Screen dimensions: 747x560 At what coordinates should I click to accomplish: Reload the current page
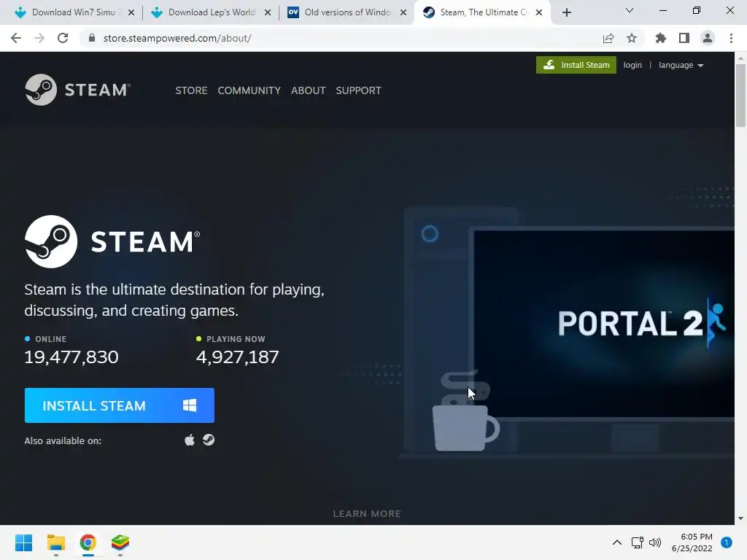[x=63, y=38]
